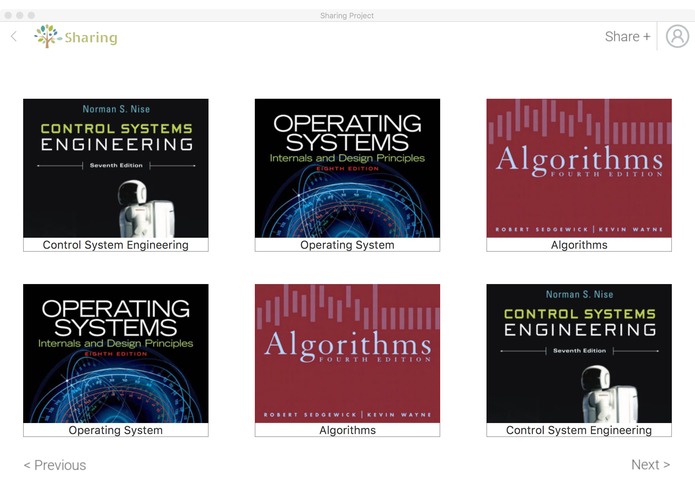This screenshot has height=494, width=695.
Task: Select top-row 'Operating System' caption
Action: click(x=348, y=245)
